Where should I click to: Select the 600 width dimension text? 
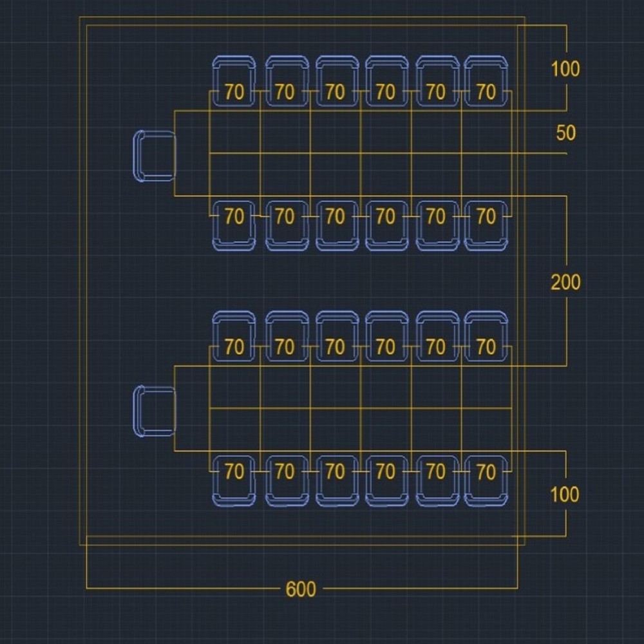(x=301, y=589)
